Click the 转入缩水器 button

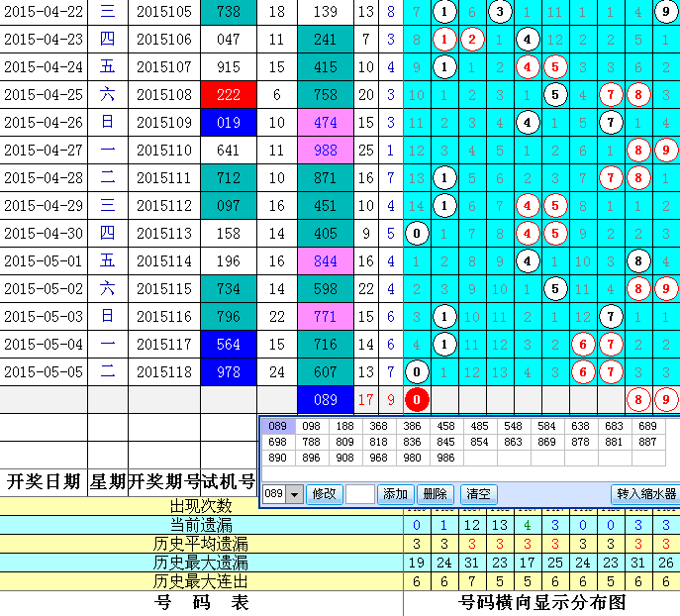click(644, 494)
